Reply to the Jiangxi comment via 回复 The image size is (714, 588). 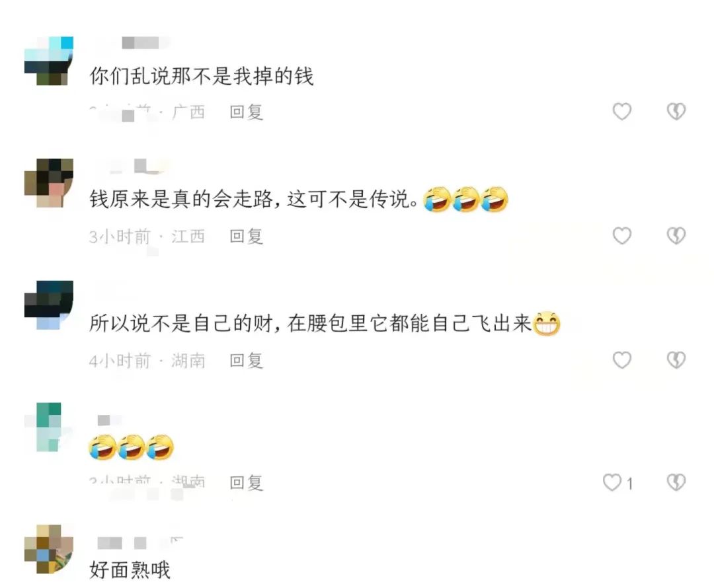pyautogui.click(x=247, y=237)
